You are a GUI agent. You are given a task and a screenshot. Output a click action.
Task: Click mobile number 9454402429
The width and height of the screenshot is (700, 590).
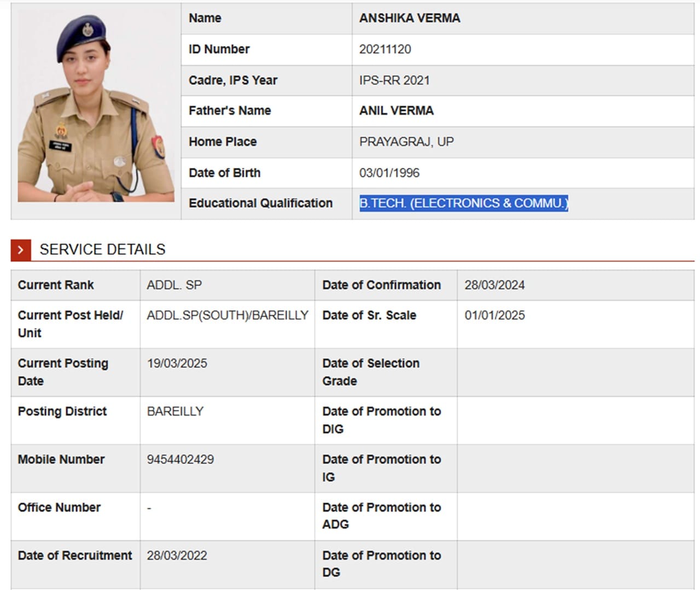180,459
